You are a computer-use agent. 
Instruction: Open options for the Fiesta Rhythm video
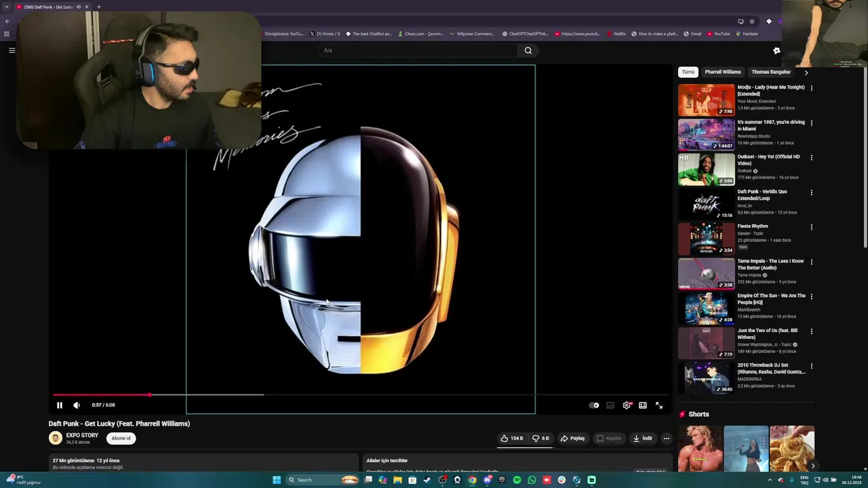coord(811,227)
